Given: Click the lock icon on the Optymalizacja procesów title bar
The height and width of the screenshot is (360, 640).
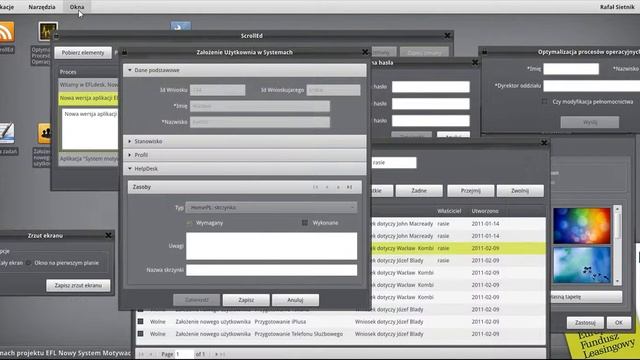Looking at the screenshot, I should coord(484,52).
